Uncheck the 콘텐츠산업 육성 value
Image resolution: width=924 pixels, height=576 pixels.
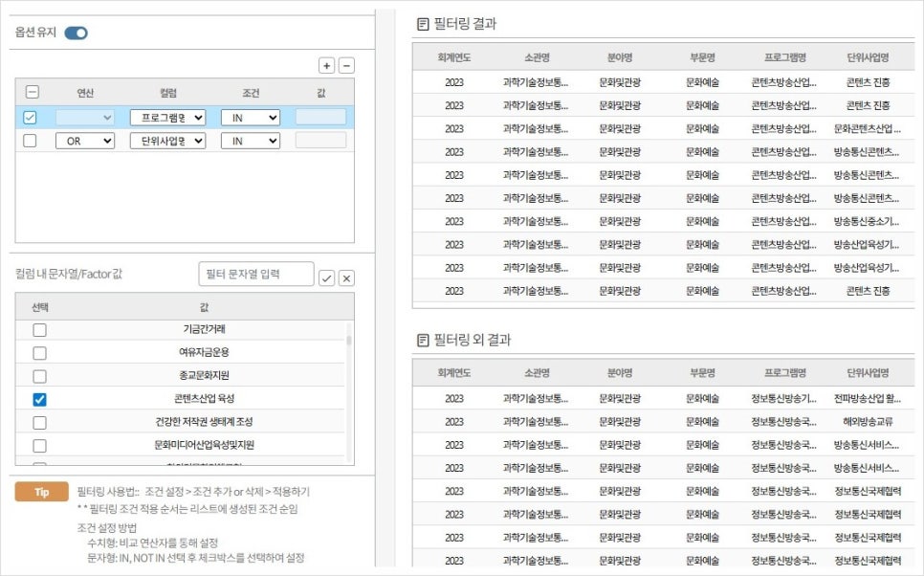click(x=39, y=399)
